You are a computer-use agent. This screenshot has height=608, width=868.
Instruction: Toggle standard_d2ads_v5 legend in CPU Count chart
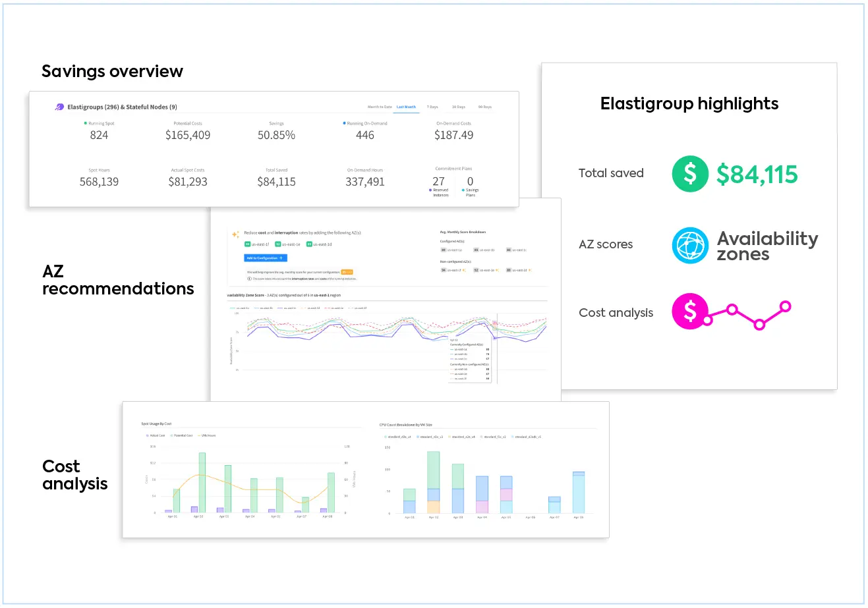tap(527, 437)
